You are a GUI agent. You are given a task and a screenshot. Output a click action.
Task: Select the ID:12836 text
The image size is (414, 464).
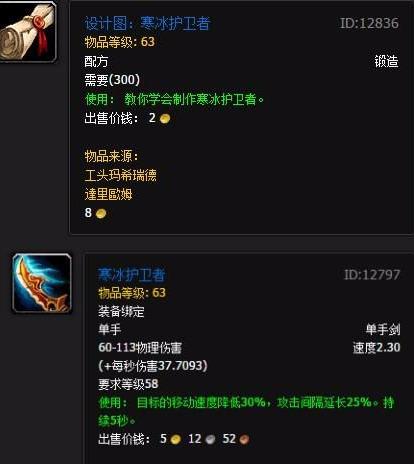pyautogui.click(x=369, y=23)
